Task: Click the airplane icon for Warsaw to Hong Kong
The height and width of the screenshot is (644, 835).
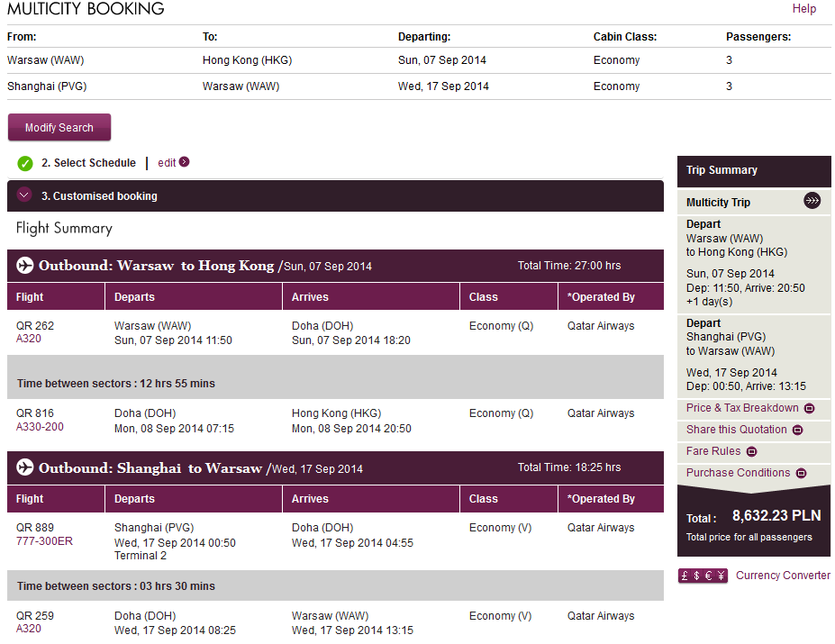Action: (x=24, y=266)
